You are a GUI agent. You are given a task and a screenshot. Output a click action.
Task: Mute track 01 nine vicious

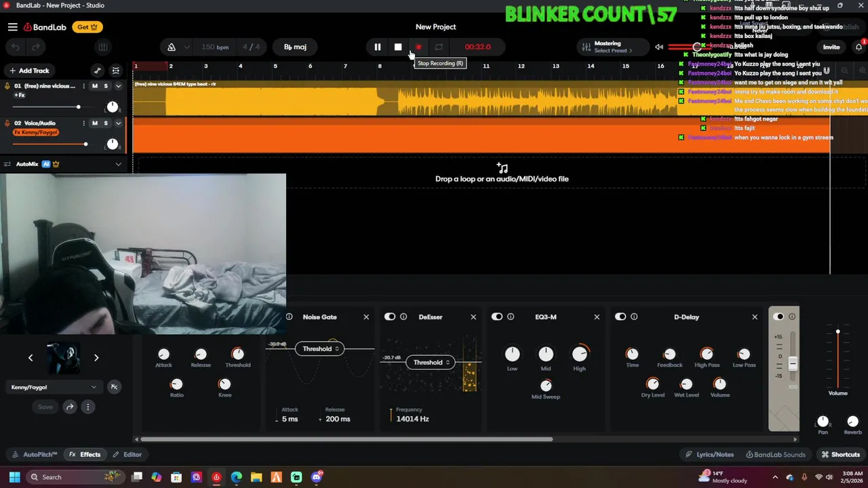tap(94, 86)
